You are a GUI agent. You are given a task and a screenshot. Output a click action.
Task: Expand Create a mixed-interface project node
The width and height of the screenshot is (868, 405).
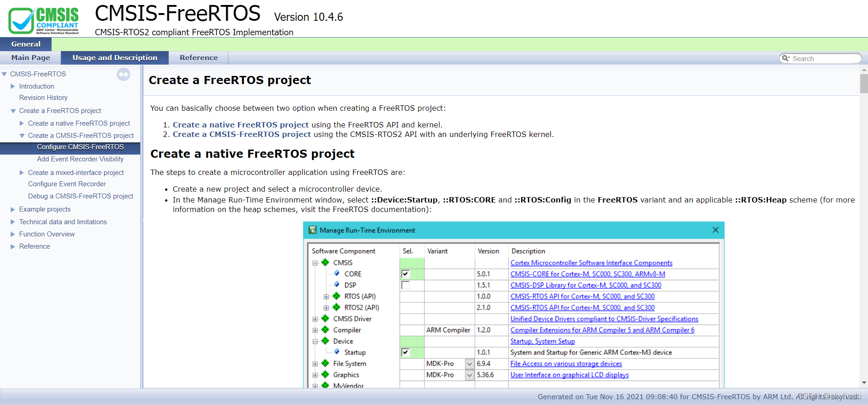click(22, 173)
